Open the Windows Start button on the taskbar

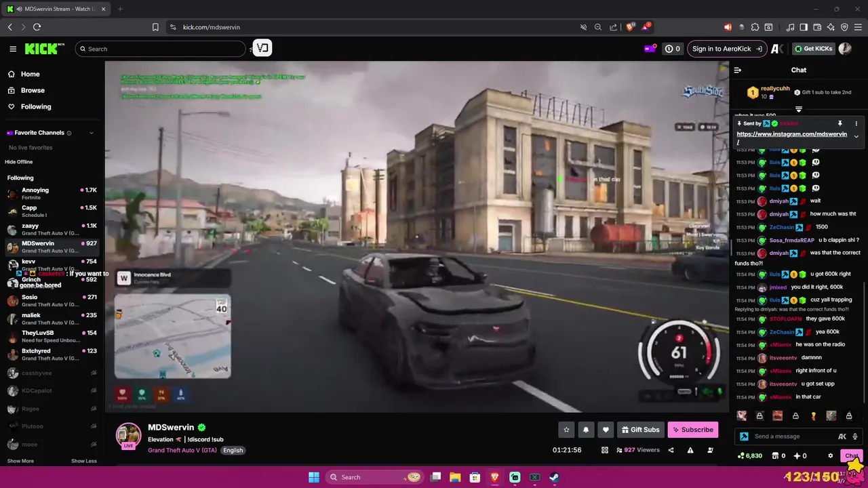click(313, 477)
